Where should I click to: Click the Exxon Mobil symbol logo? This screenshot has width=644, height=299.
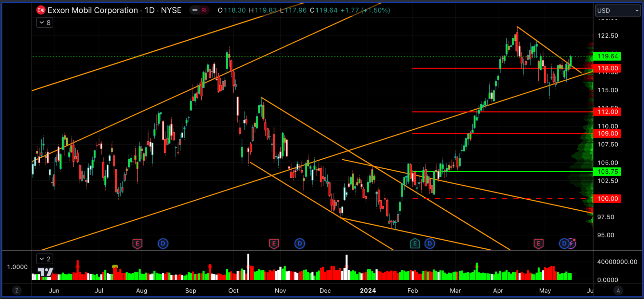[x=41, y=10]
